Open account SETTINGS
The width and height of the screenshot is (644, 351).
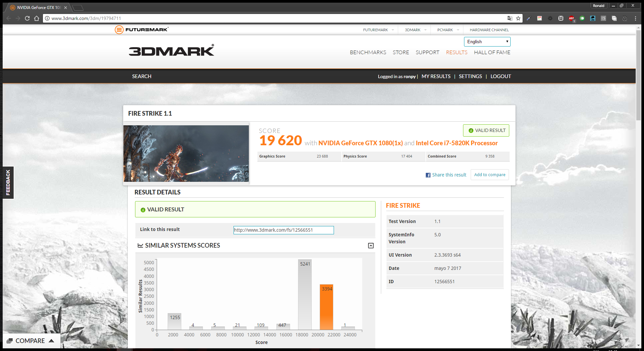470,76
